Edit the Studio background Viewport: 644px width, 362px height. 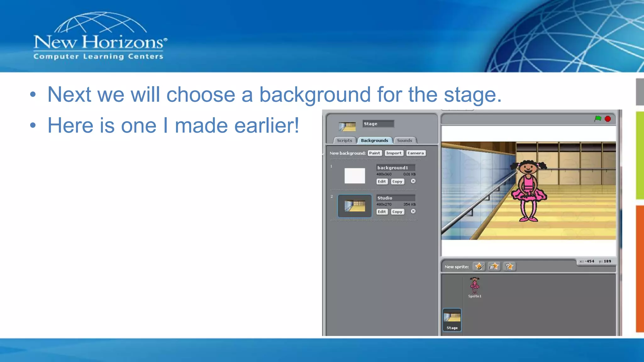click(382, 211)
